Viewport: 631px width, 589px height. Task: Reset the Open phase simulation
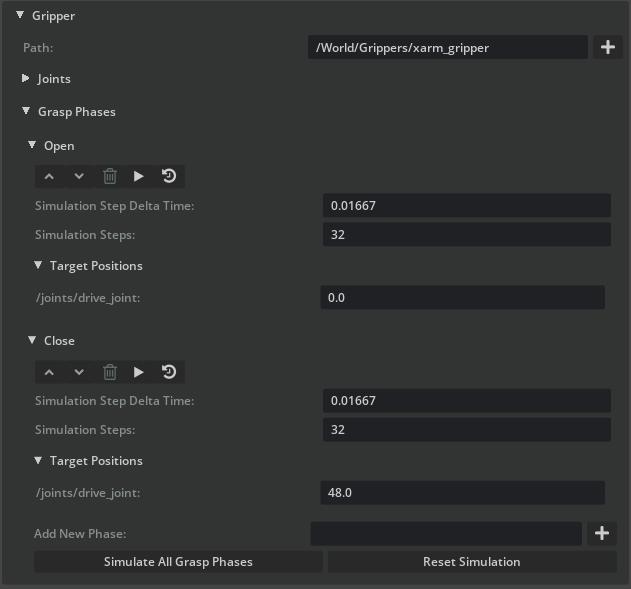169,176
